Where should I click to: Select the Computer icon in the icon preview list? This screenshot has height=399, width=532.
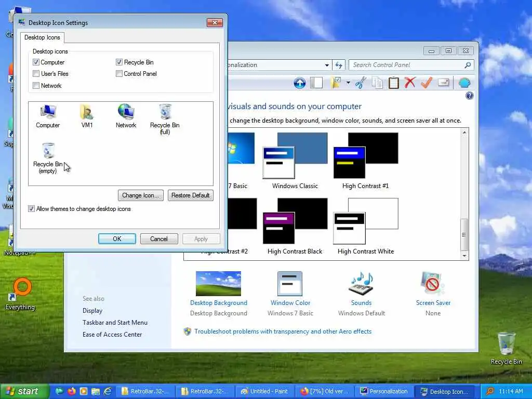click(x=48, y=116)
